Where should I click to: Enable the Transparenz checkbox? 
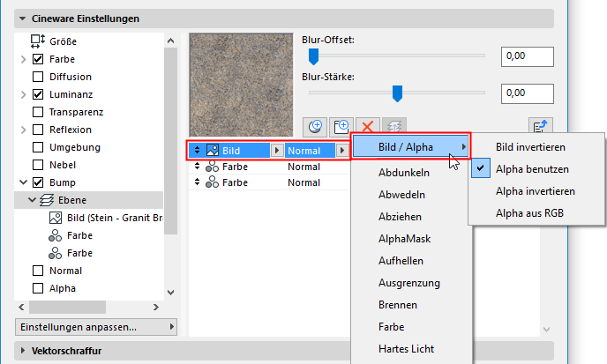pyautogui.click(x=38, y=112)
